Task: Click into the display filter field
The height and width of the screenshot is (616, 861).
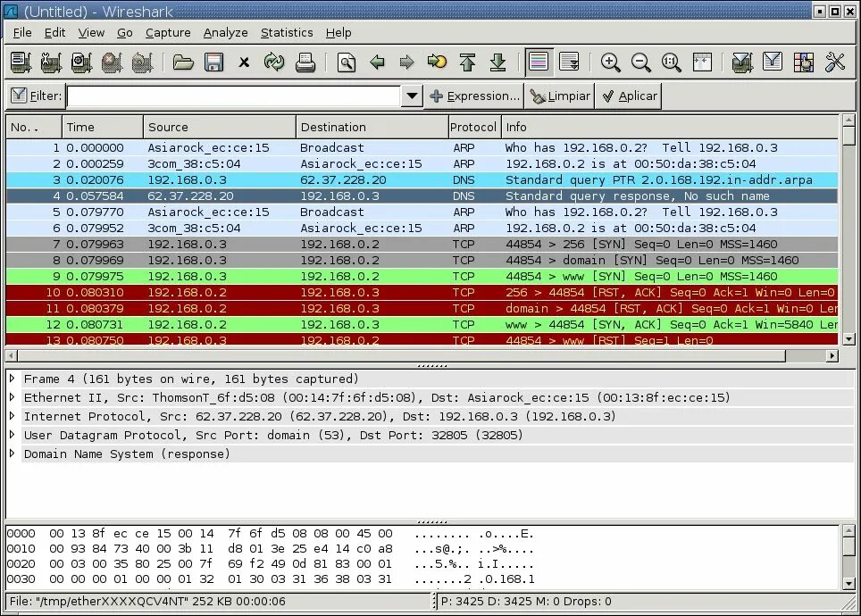Action: click(x=234, y=96)
